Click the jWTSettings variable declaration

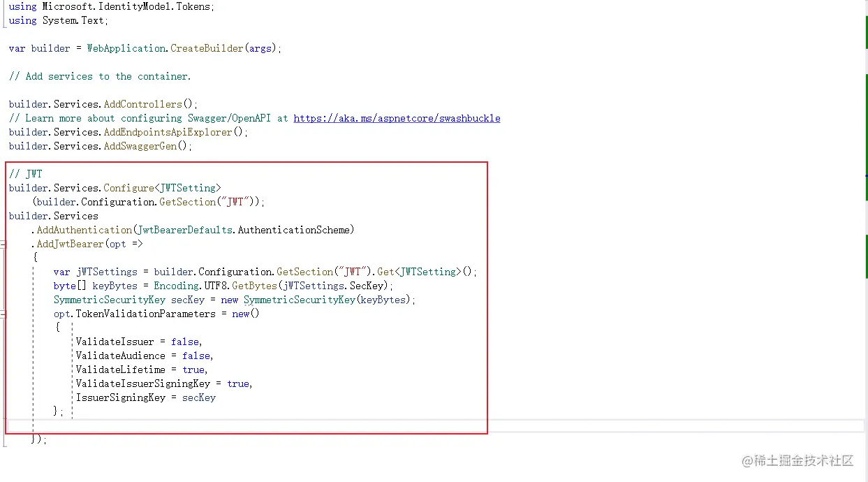pyautogui.click(x=106, y=272)
